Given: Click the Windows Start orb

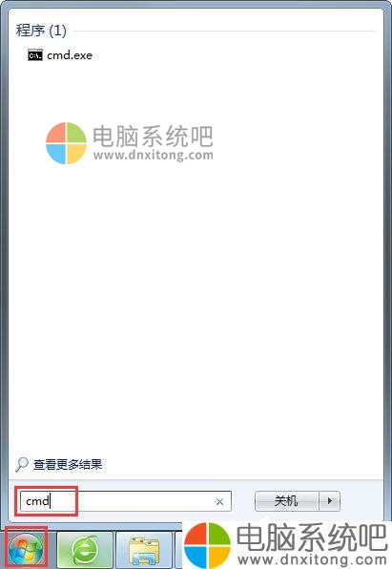Looking at the screenshot, I should tap(26, 549).
